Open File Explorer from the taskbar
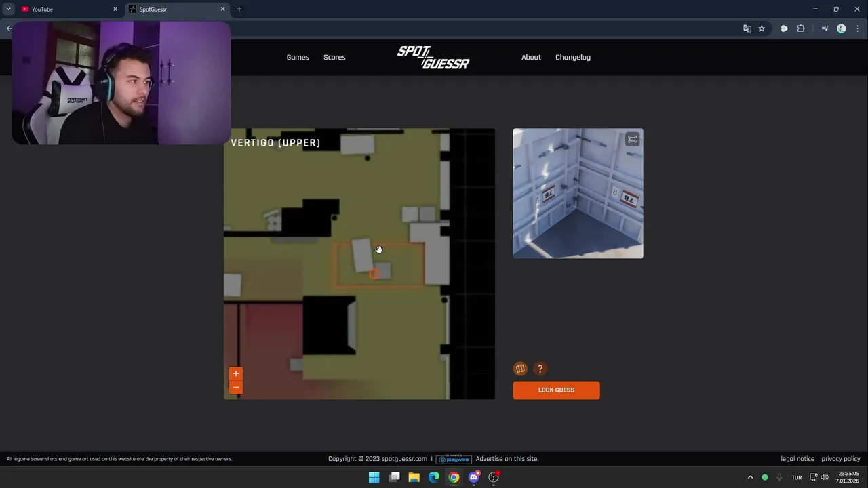The height and width of the screenshot is (488, 868). pos(414,477)
